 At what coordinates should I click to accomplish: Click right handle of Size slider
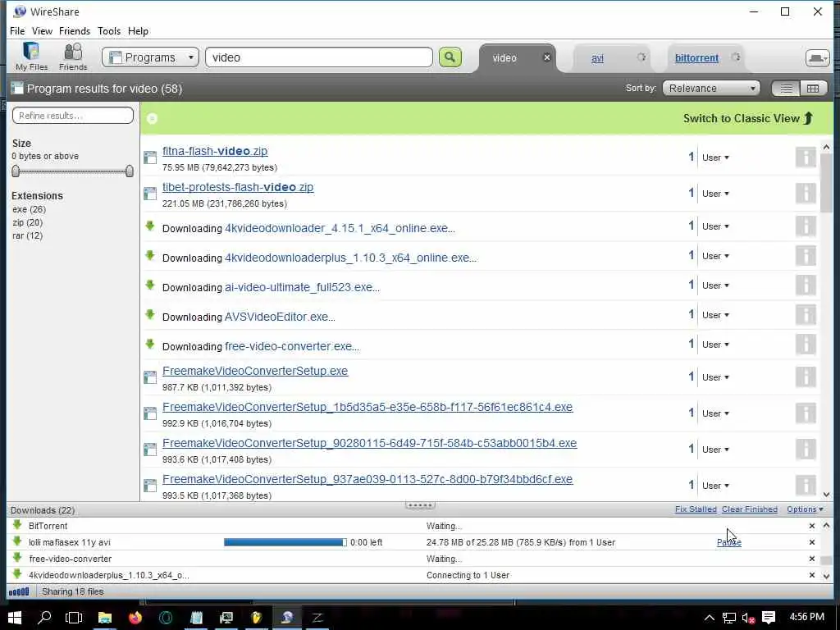(x=129, y=171)
